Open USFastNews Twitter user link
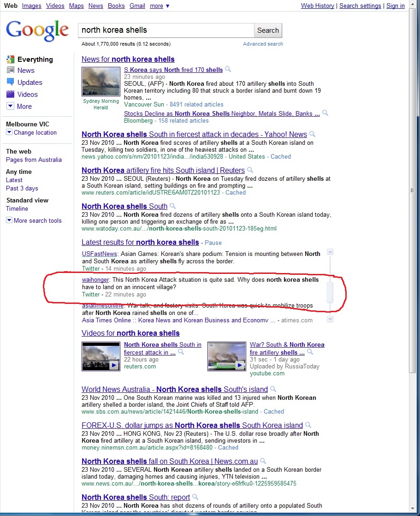The image size is (420, 516). pos(99,254)
